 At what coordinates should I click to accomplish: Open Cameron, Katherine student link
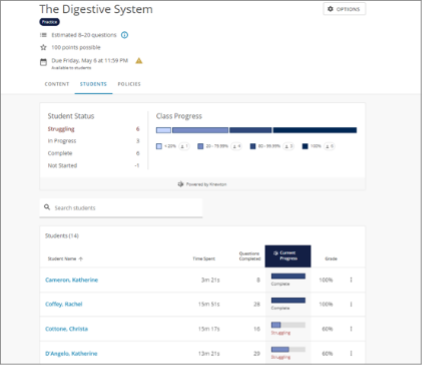point(72,280)
